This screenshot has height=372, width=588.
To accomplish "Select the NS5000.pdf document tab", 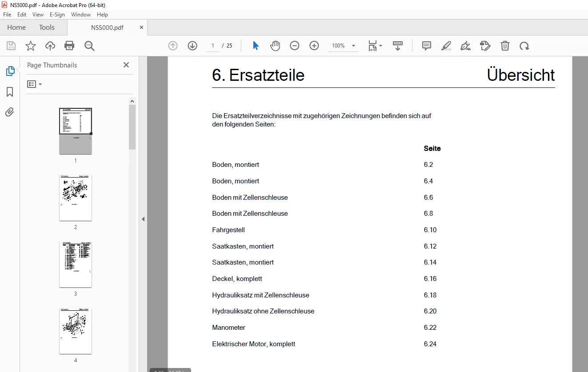I will pyautogui.click(x=107, y=27).
